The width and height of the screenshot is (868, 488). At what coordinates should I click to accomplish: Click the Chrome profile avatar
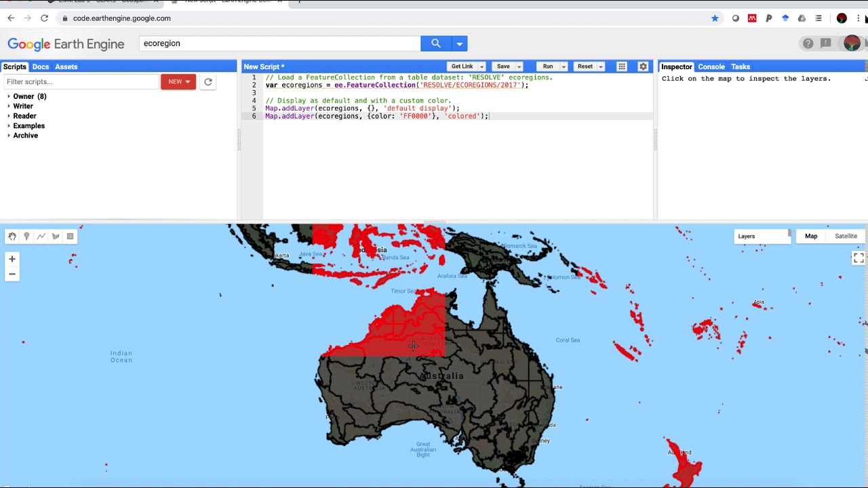[842, 18]
